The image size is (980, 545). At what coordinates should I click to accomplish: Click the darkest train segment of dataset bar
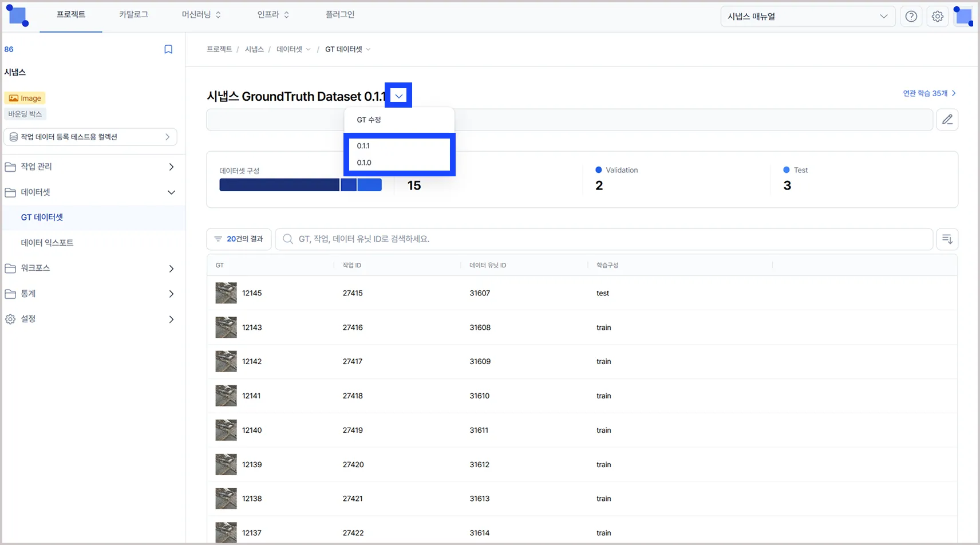tap(279, 185)
